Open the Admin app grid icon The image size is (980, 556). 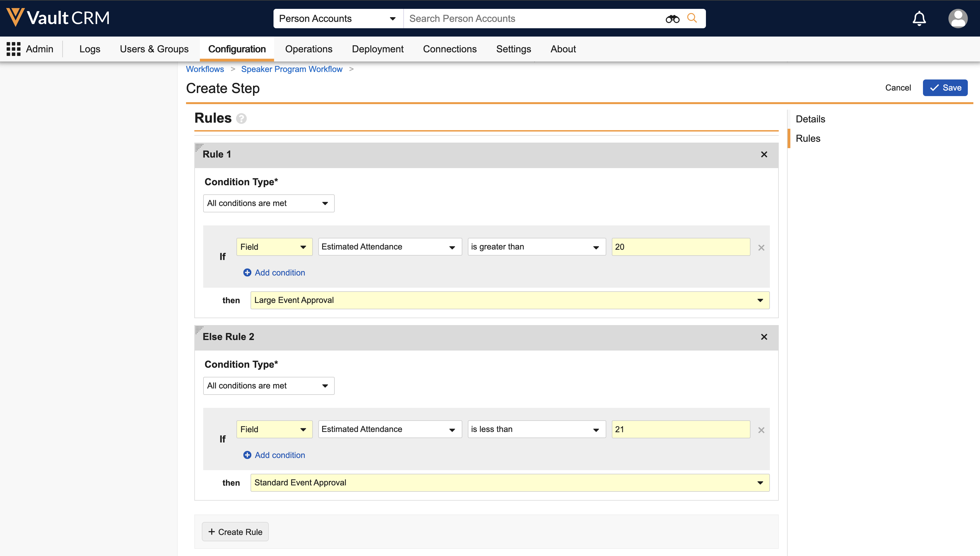(x=13, y=49)
